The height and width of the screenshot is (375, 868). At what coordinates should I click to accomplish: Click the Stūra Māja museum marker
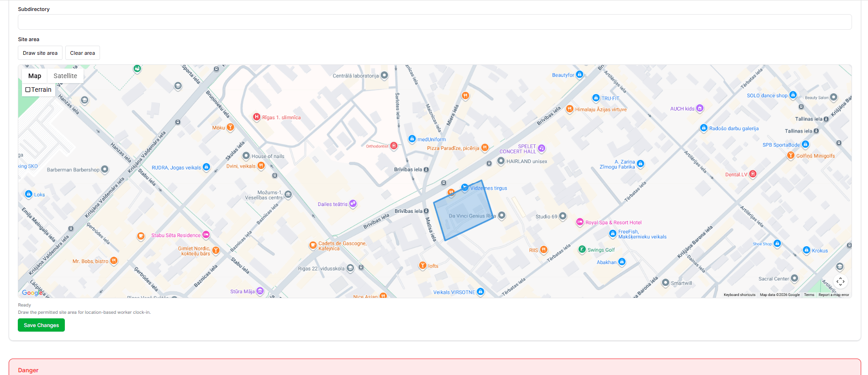(x=260, y=291)
